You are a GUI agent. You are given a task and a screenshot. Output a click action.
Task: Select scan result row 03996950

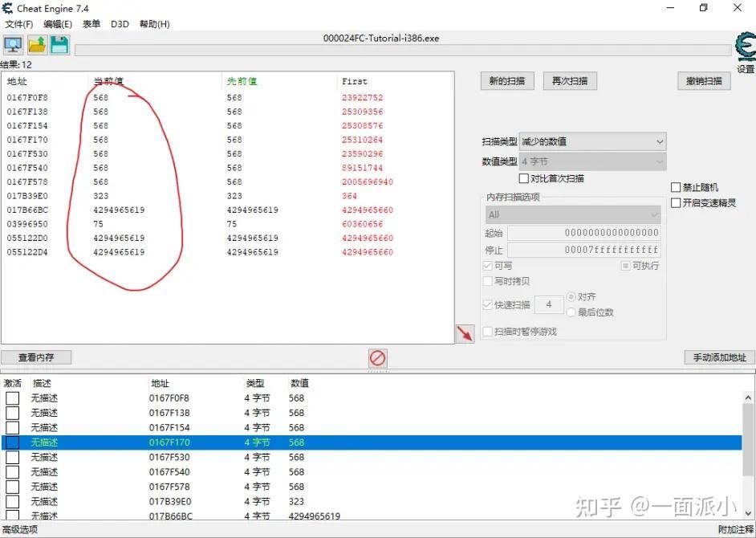pos(227,224)
